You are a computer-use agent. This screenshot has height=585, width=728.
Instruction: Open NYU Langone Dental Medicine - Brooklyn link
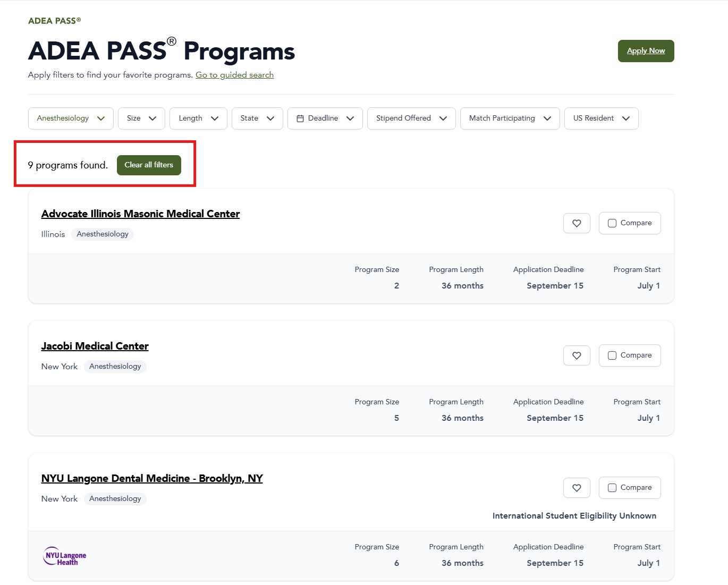(152, 478)
